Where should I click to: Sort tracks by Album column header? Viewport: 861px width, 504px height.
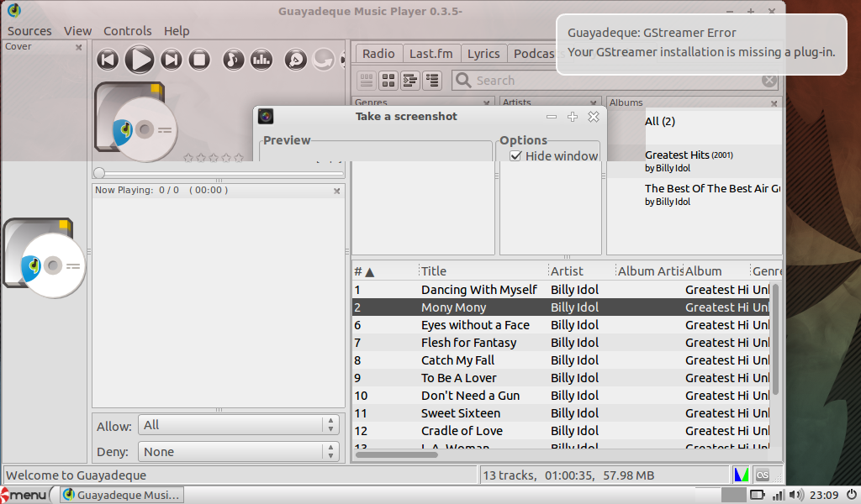(716, 271)
